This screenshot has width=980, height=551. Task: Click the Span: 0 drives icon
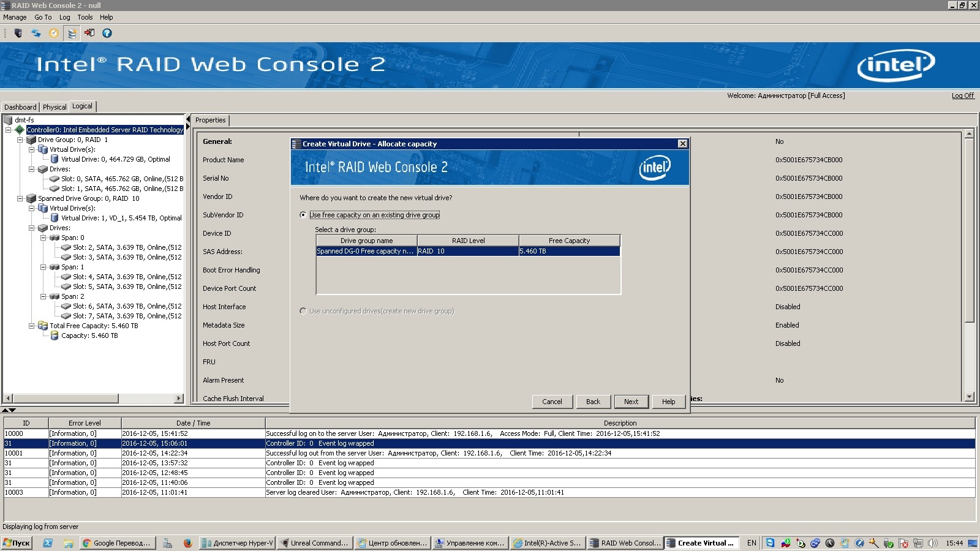[x=55, y=238]
